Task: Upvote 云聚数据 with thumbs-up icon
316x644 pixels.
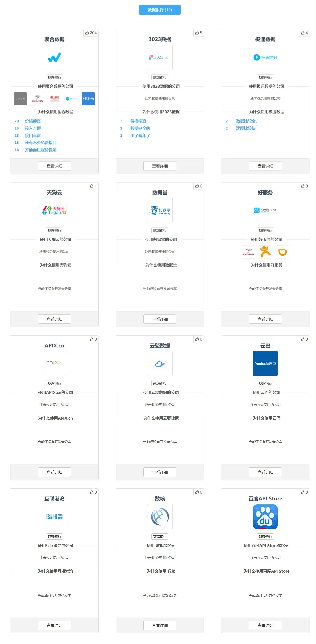Action: pos(198,339)
